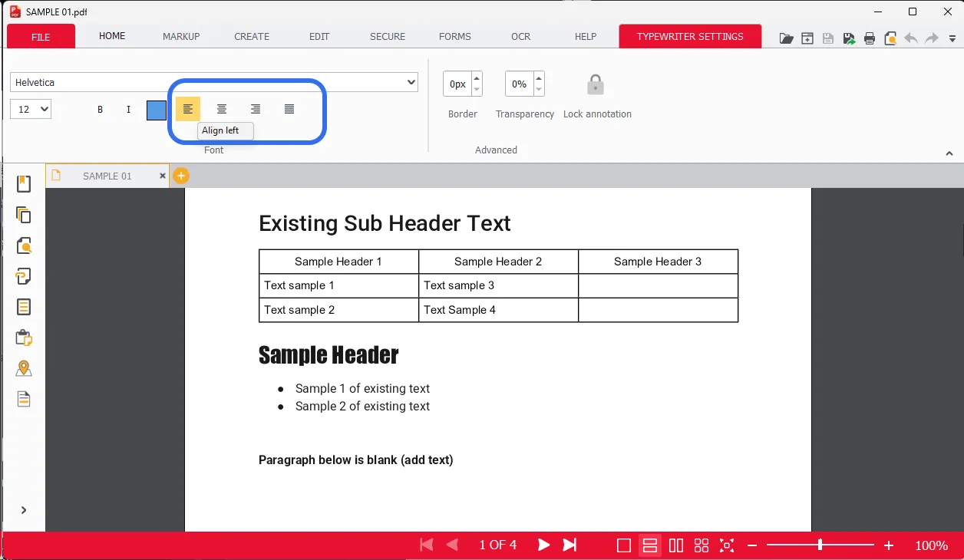Open the quick access toolbar customize dropdown

tap(952, 38)
